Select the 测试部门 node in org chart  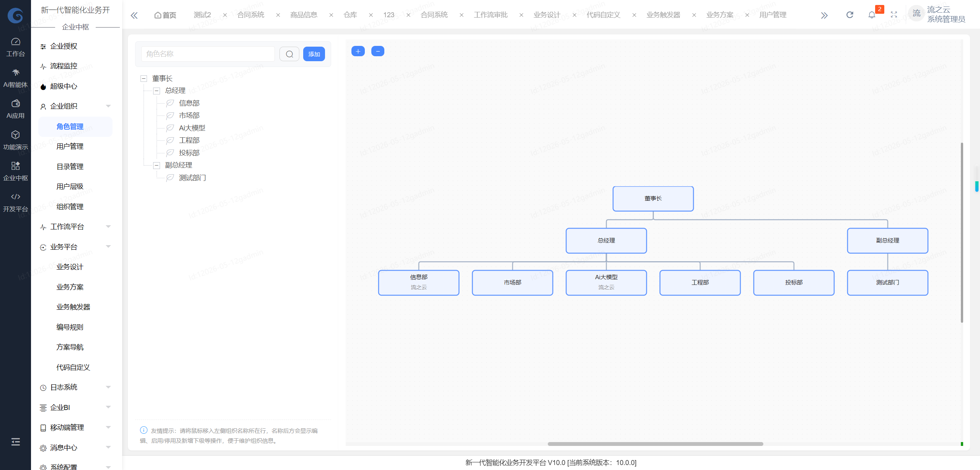coord(887,283)
